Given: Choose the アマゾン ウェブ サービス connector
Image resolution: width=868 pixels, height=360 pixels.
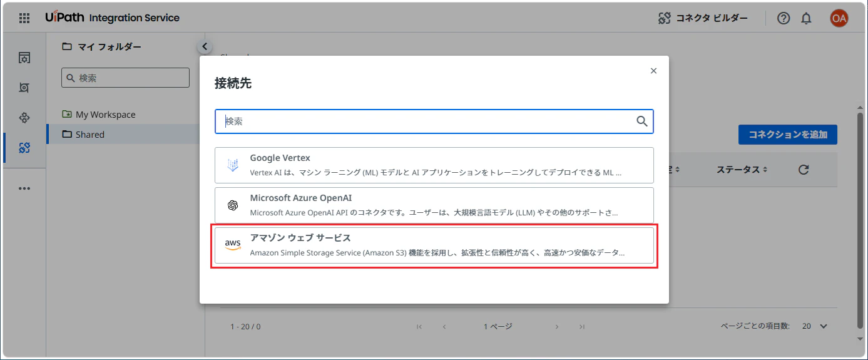Looking at the screenshot, I should [434, 245].
